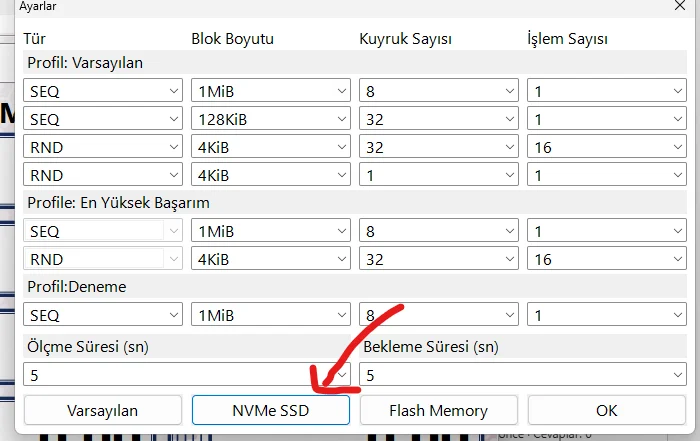
Task: Open Ölçme Süresi duration dropdown
Action: [x=187, y=376]
